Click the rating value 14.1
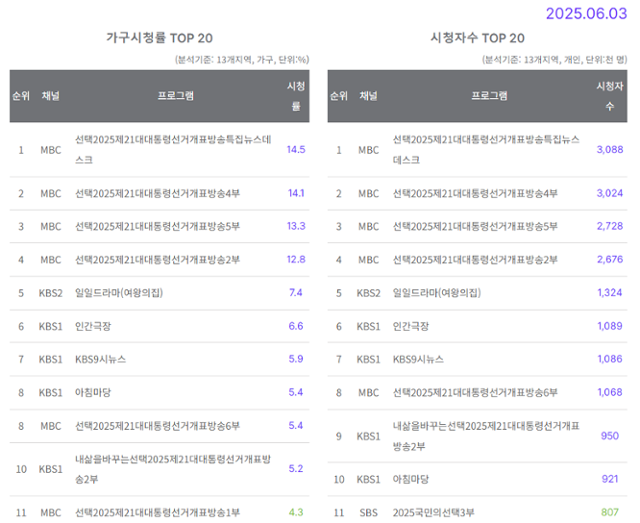 tap(296, 193)
